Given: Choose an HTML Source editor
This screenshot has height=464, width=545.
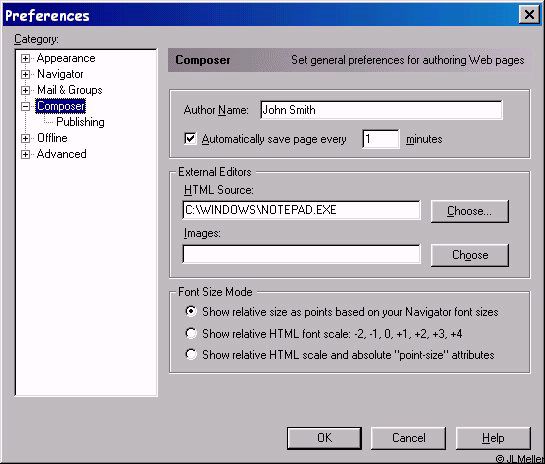Looking at the screenshot, I should pos(470,211).
